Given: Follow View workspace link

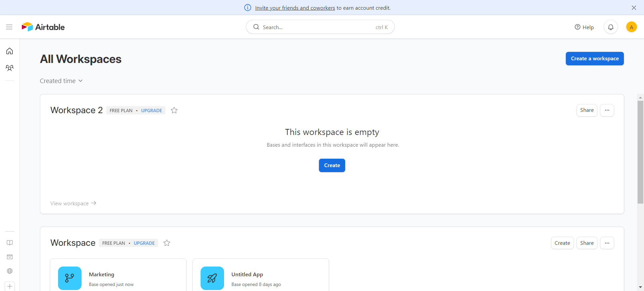Looking at the screenshot, I should [x=73, y=203].
